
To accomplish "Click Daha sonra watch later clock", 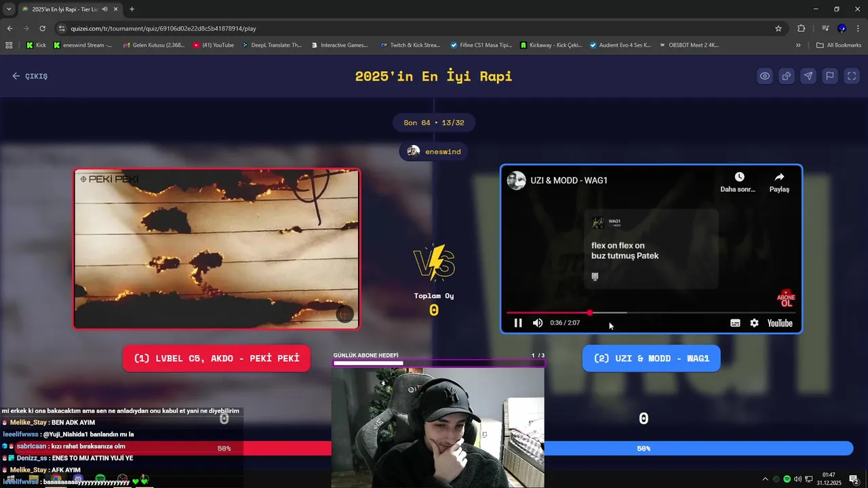I will (738, 182).
